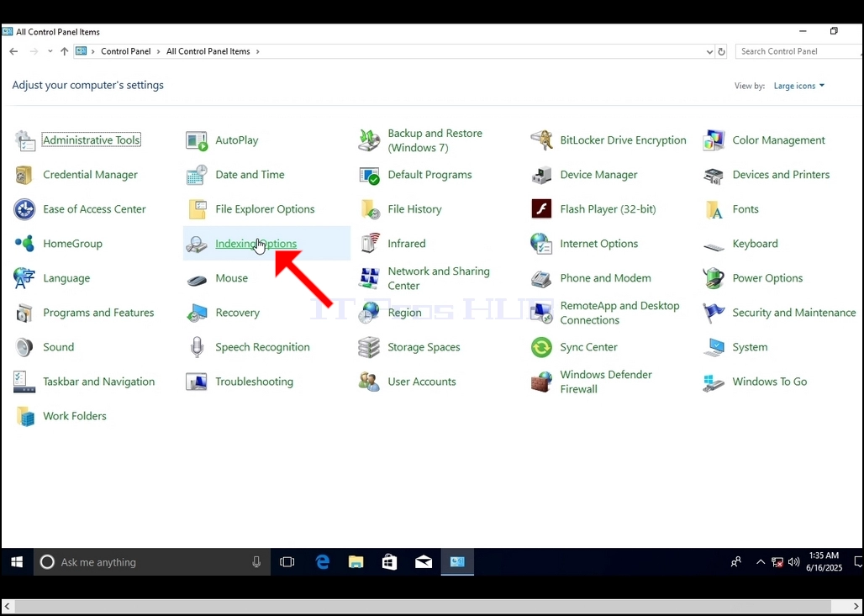Refresh the Control Panel view
The height and width of the screenshot is (616, 864).
[x=721, y=52]
